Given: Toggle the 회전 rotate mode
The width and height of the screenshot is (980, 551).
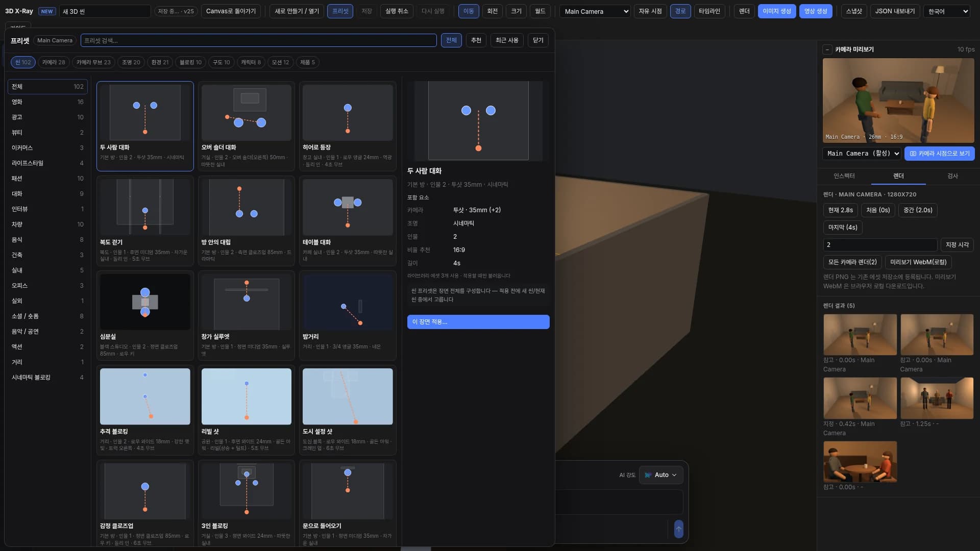Looking at the screenshot, I should tap(493, 11).
